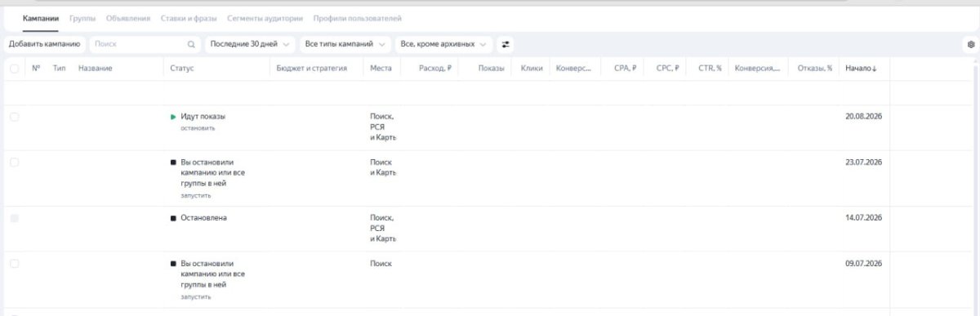Viewport: 980px width, 316px height.
Task: Click the date 20.08.2026
Action: click(863, 117)
